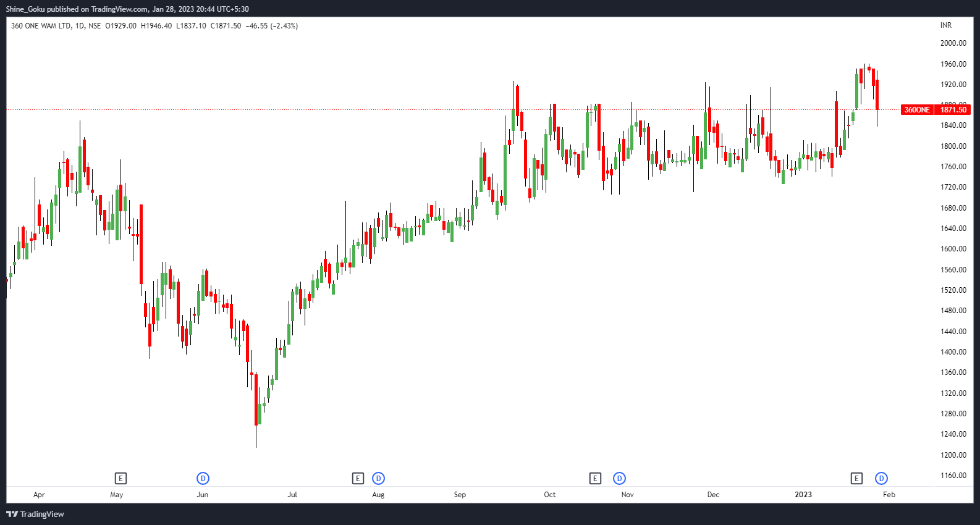Click the late-January dividend D marker
The width and height of the screenshot is (980, 525).
[881, 478]
